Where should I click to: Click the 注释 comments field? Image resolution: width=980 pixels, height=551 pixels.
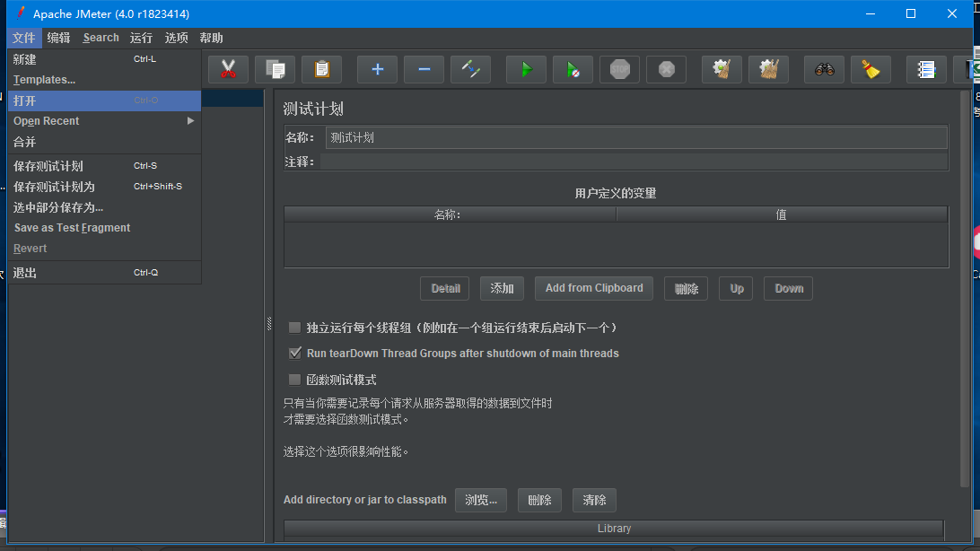click(x=634, y=162)
